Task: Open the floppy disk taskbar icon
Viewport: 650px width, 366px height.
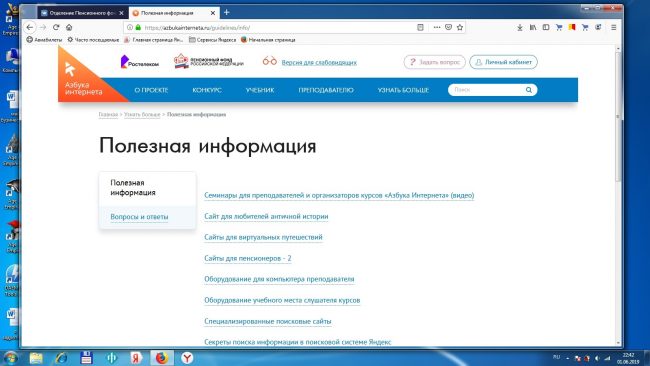Action: coord(86,358)
